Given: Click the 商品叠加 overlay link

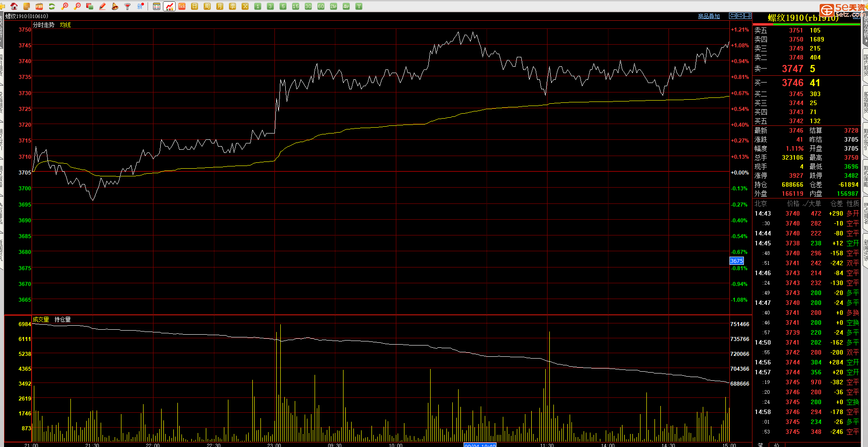Looking at the screenshot, I should (x=709, y=16).
